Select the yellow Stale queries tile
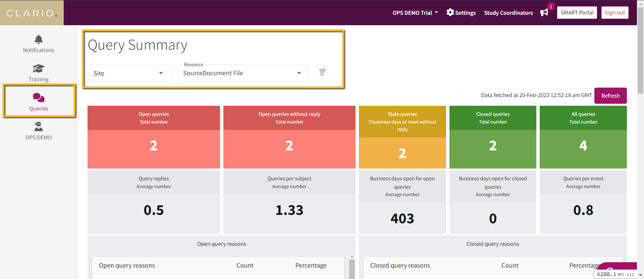The height and width of the screenshot is (279, 644). tap(402, 137)
